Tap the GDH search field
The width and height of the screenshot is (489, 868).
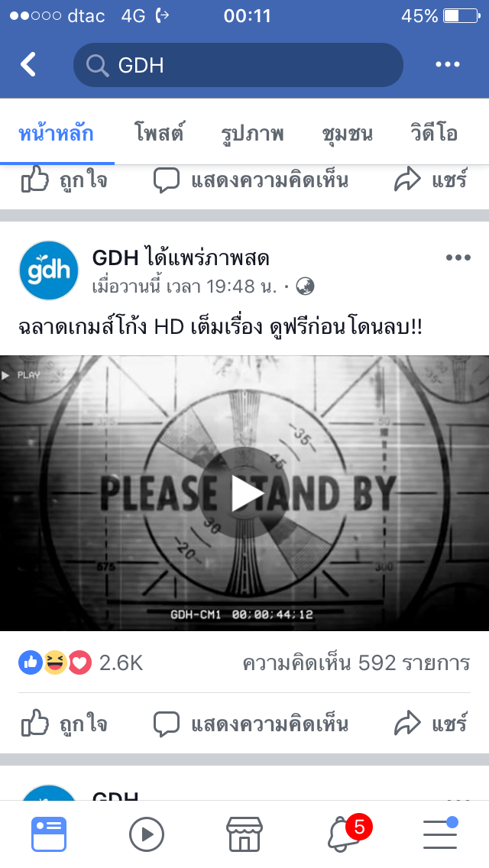(238, 65)
